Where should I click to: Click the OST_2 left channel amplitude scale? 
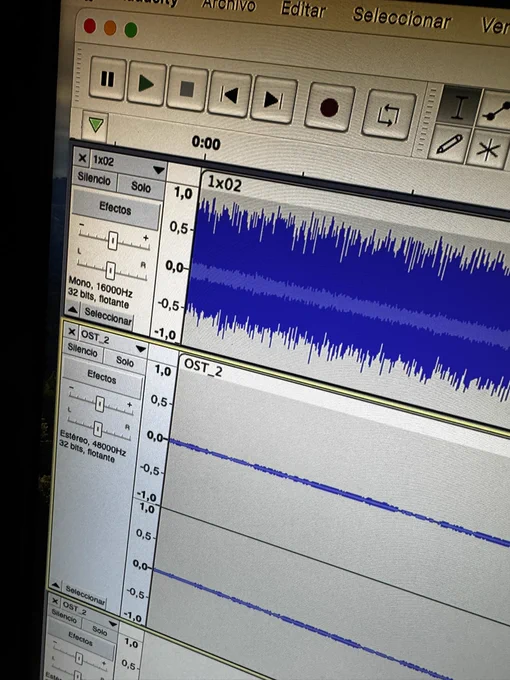[158, 434]
